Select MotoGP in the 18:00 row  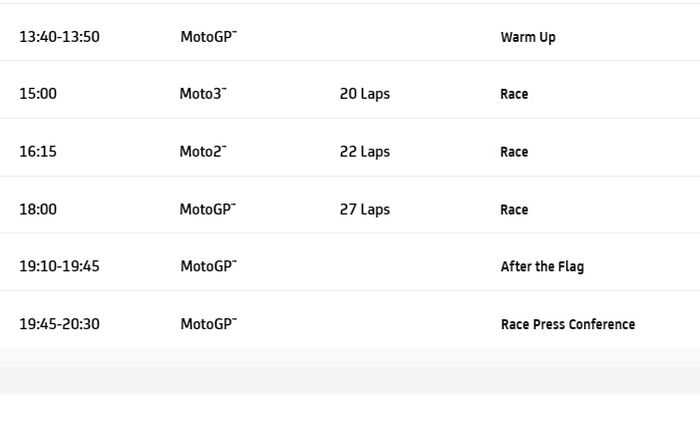coord(208,210)
